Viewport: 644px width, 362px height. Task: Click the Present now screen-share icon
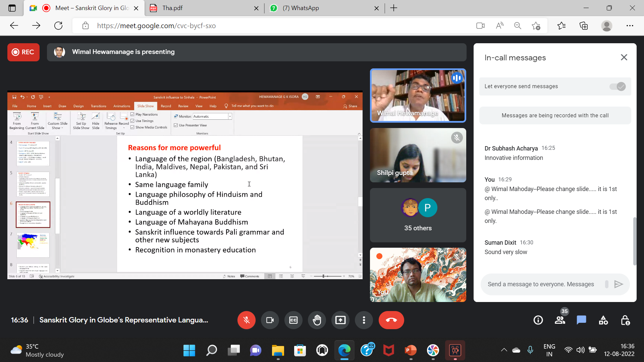tap(340, 320)
